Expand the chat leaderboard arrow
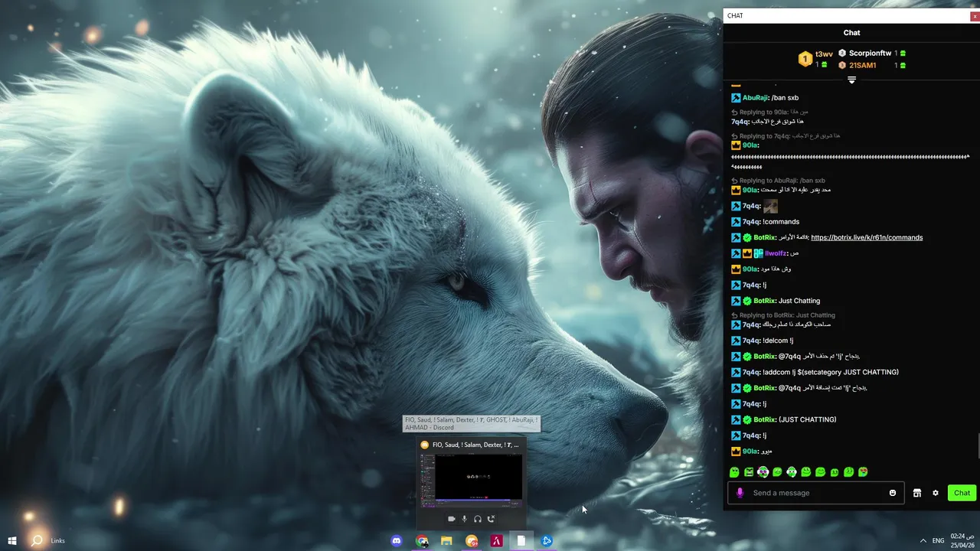The width and height of the screenshot is (980, 551). point(851,80)
